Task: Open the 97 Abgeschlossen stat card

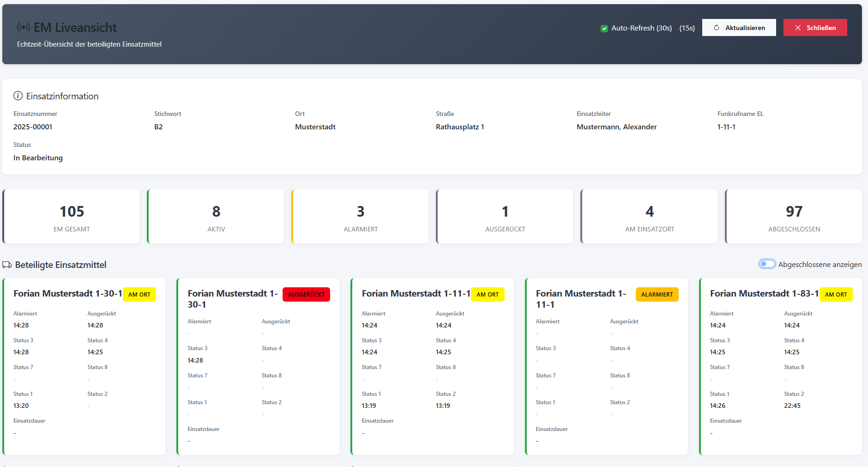Action: click(x=794, y=217)
